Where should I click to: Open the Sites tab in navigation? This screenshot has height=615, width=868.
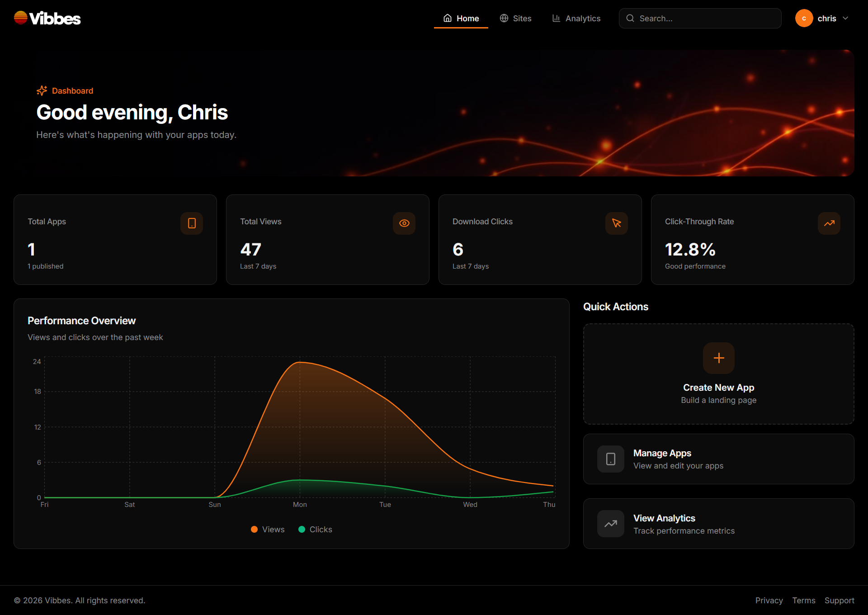tap(515, 18)
